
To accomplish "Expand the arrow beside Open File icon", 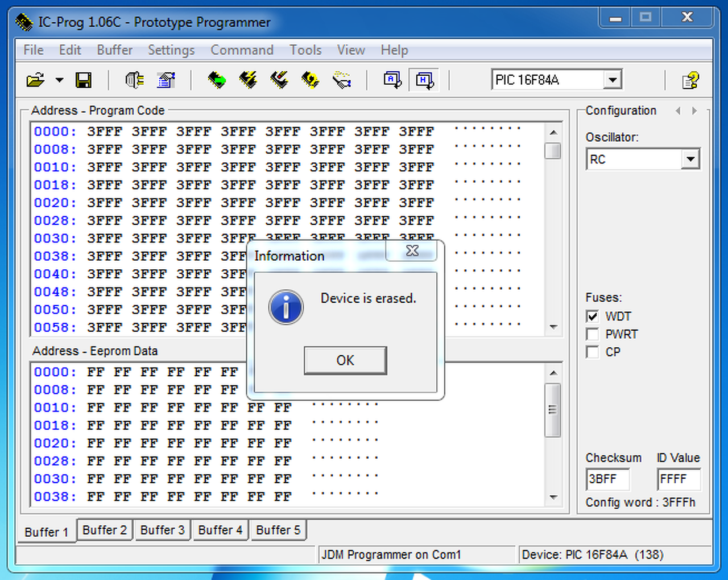I will coord(59,80).
